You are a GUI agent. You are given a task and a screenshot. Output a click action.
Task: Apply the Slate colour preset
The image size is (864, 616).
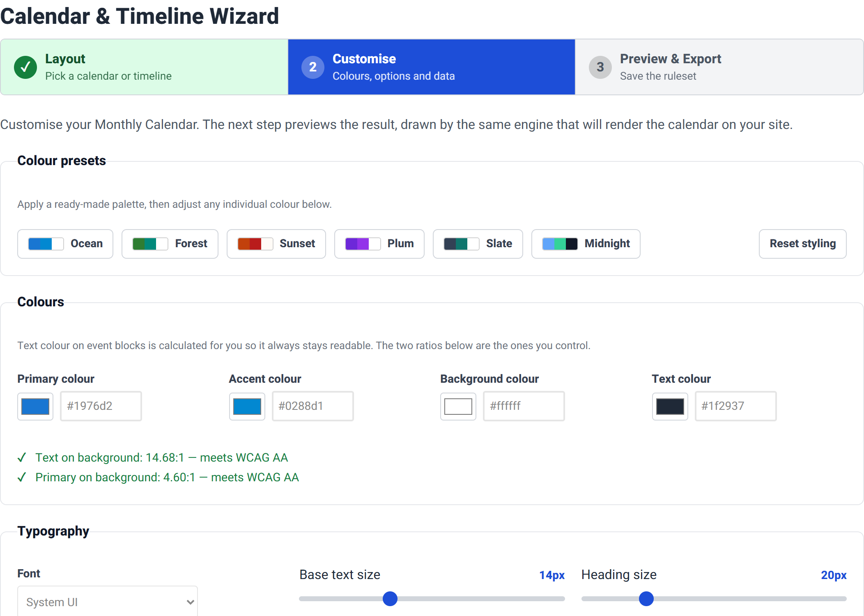[478, 244]
